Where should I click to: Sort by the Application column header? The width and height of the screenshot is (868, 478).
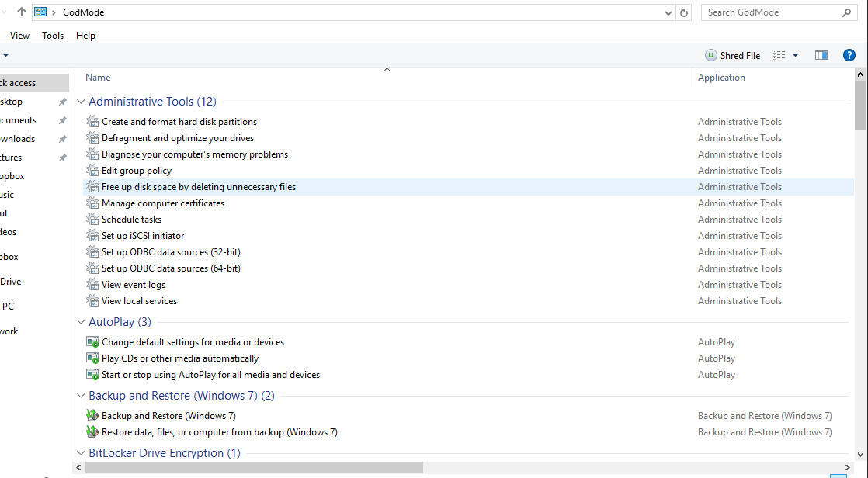point(721,78)
